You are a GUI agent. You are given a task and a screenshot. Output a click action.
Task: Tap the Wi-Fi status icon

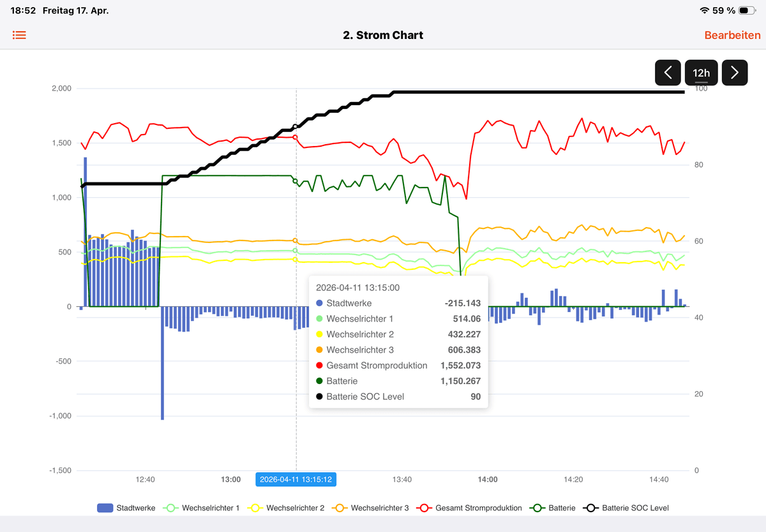point(704,11)
